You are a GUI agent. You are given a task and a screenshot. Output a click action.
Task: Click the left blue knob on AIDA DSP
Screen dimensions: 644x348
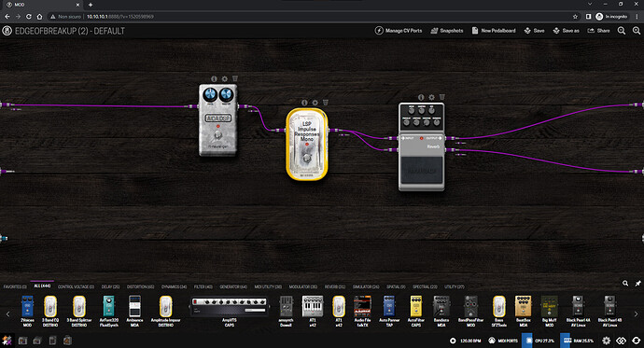(x=210, y=95)
